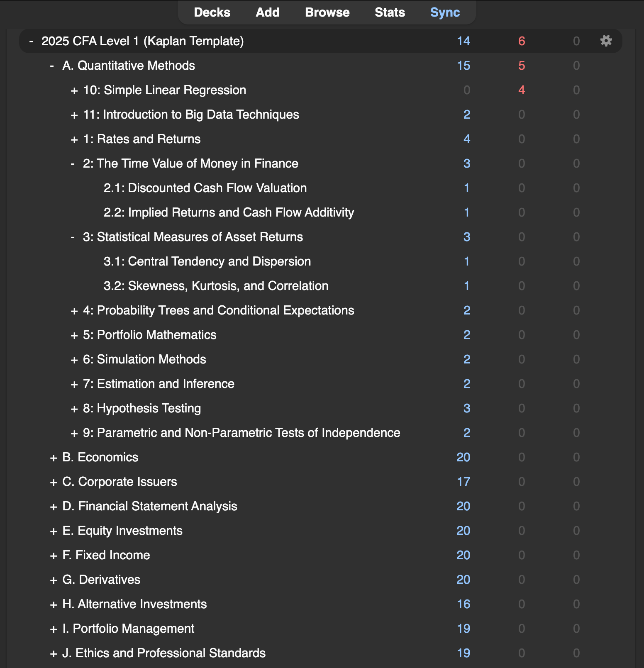Open 11: Introduction to Big Data Techniques
The width and height of the screenshot is (644, 668).
tap(191, 115)
